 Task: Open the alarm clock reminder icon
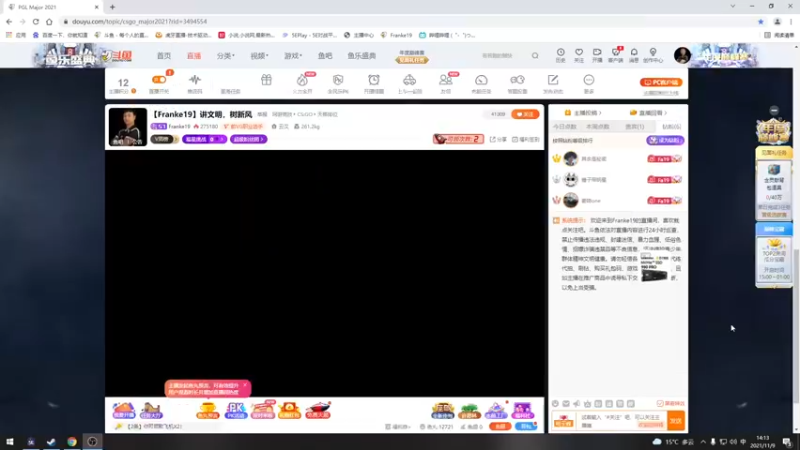(x=374, y=80)
